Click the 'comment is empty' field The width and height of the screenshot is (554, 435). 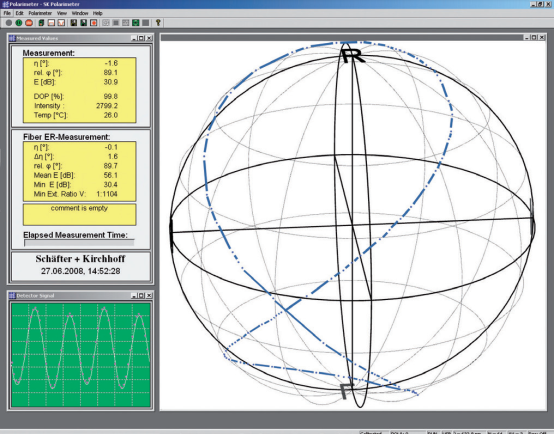[79, 214]
